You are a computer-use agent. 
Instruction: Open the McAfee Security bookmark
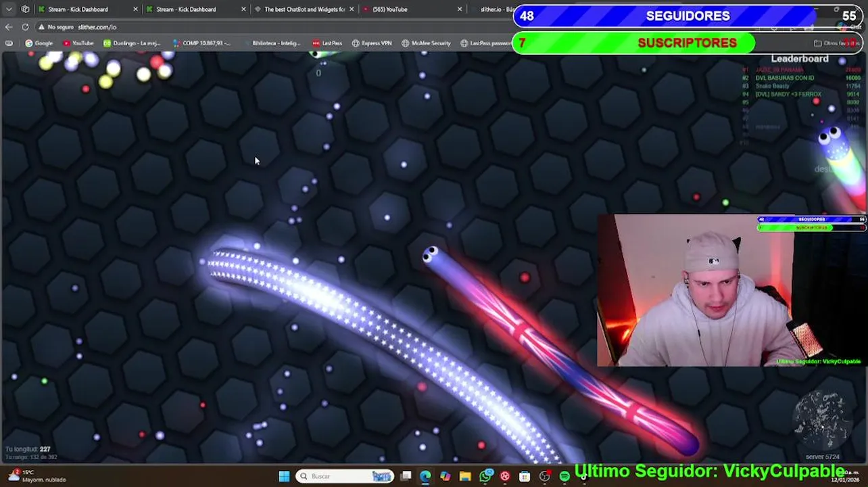426,43
